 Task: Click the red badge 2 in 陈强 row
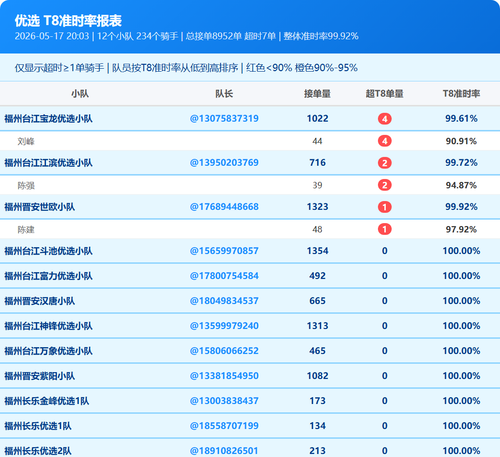pos(384,185)
